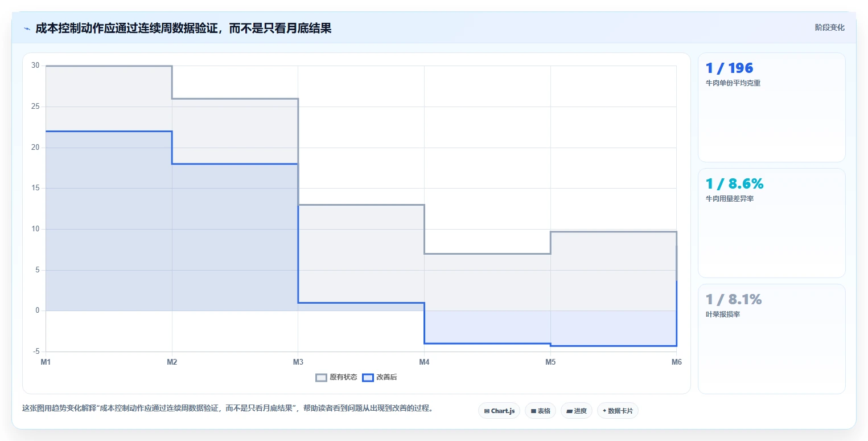Click the grey step line segment at 26

tap(235, 99)
